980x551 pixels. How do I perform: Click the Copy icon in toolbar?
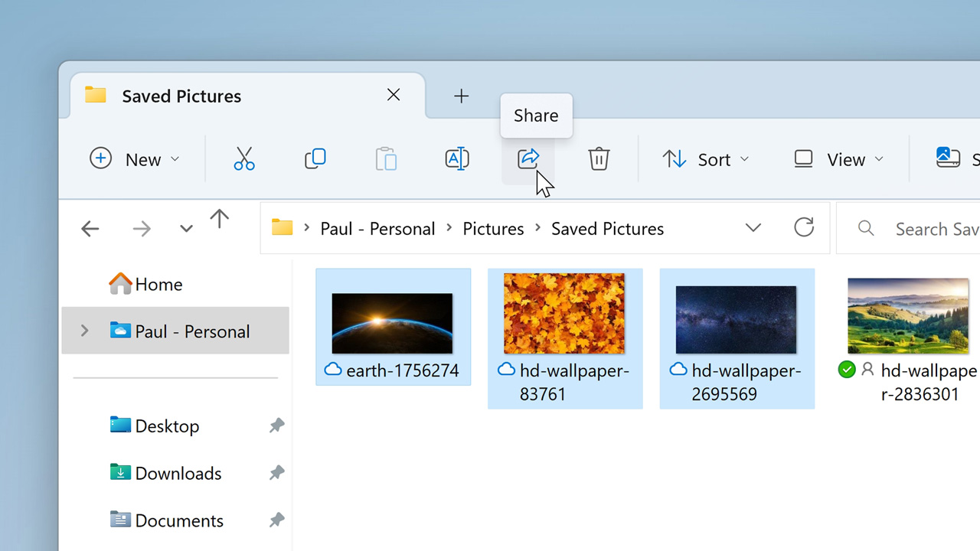[x=315, y=159]
